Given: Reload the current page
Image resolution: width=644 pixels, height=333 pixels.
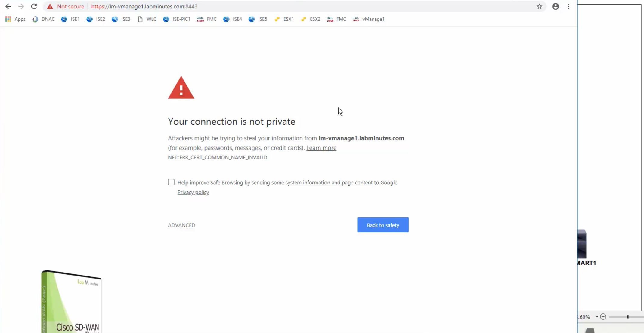Looking at the screenshot, I should coord(34,6).
